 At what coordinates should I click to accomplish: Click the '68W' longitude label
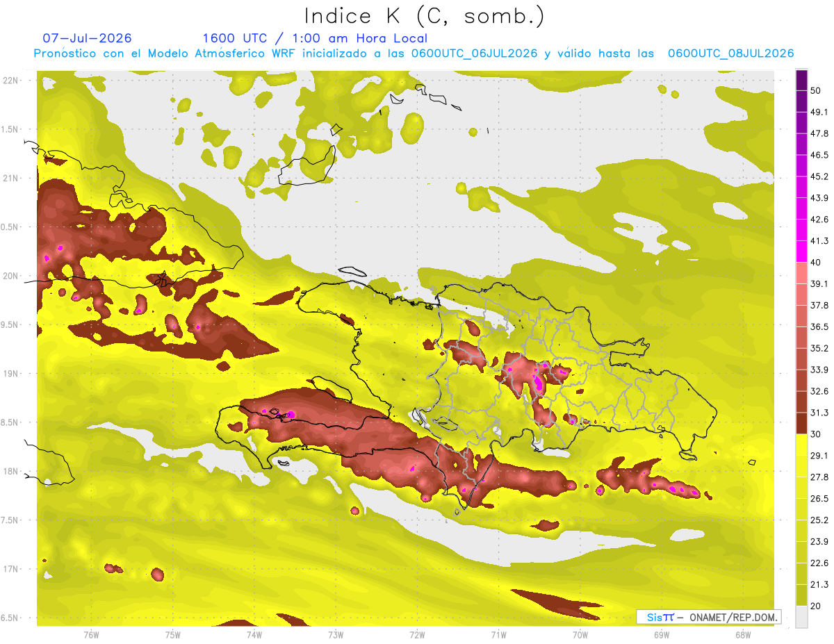(743, 634)
